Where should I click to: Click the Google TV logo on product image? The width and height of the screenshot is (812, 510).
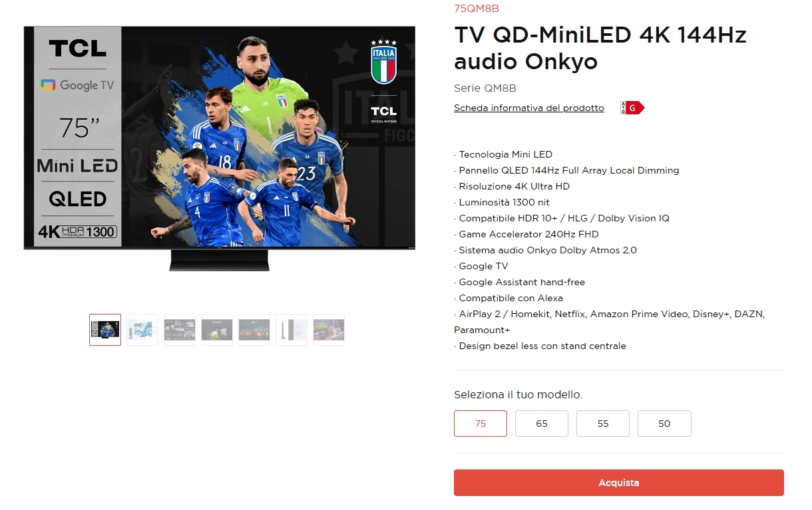[x=77, y=85]
